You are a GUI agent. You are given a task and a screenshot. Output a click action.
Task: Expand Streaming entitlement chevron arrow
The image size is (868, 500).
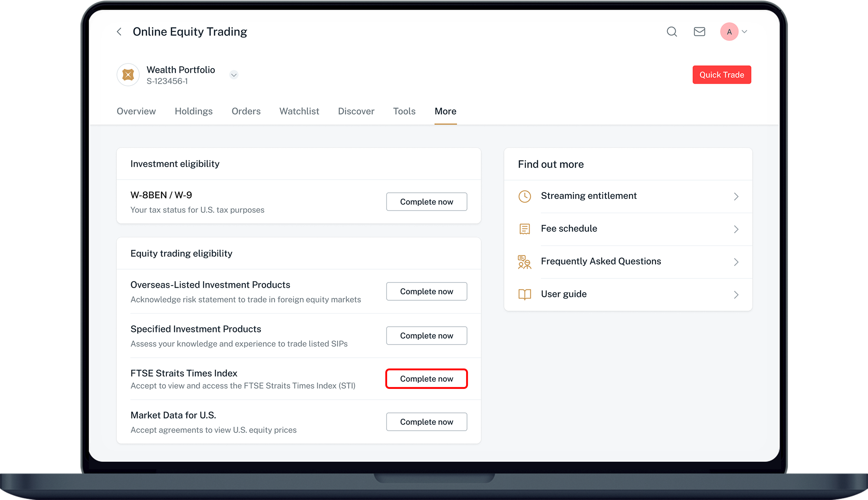point(736,197)
